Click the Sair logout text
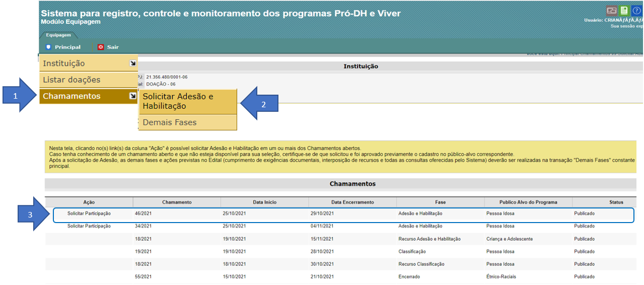Screen dimensions: 644x285 pyautogui.click(x=113, y=47)
